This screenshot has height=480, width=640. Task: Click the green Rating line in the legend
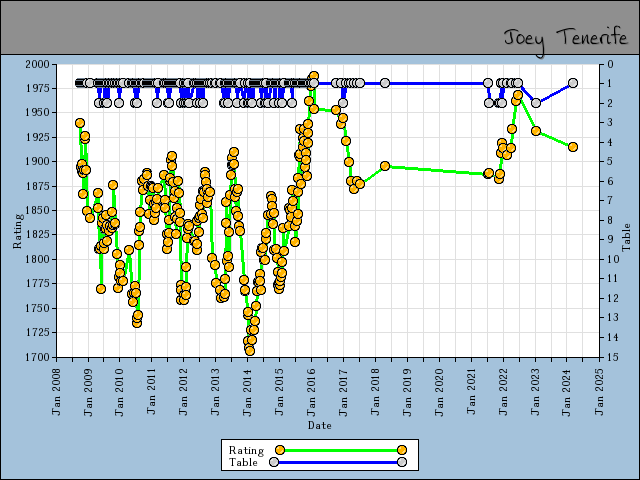(341, 450)
